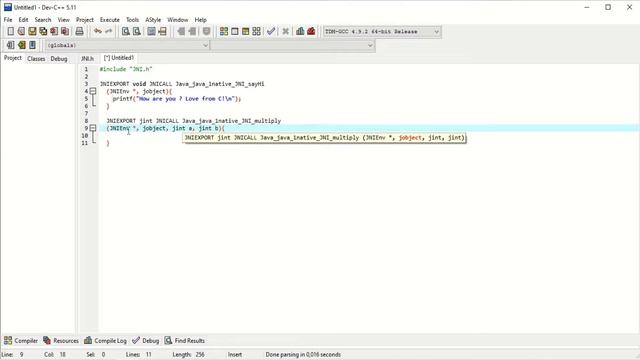Open the Compiler bottom panel tab
This screenshot has height=360, width=640.
coord(21,340)
